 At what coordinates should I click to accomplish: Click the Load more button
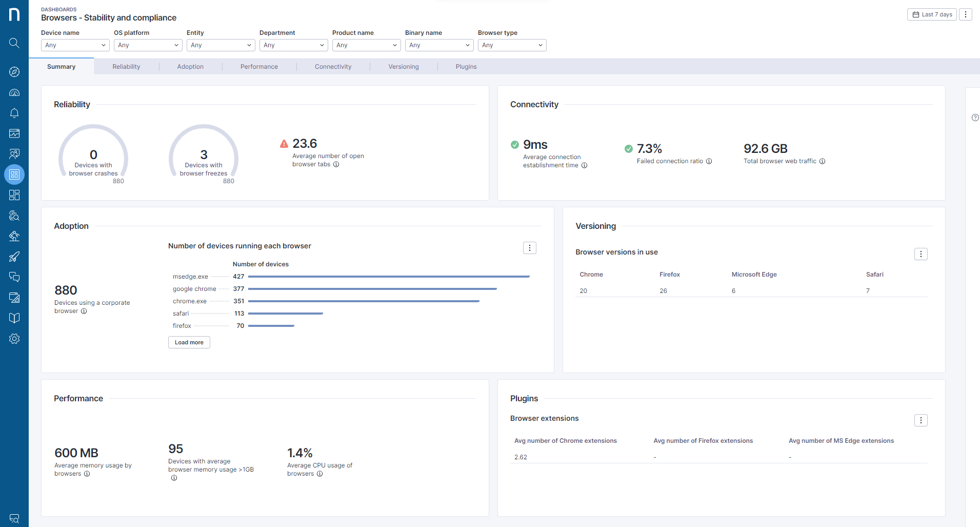[x=189, y=342]
